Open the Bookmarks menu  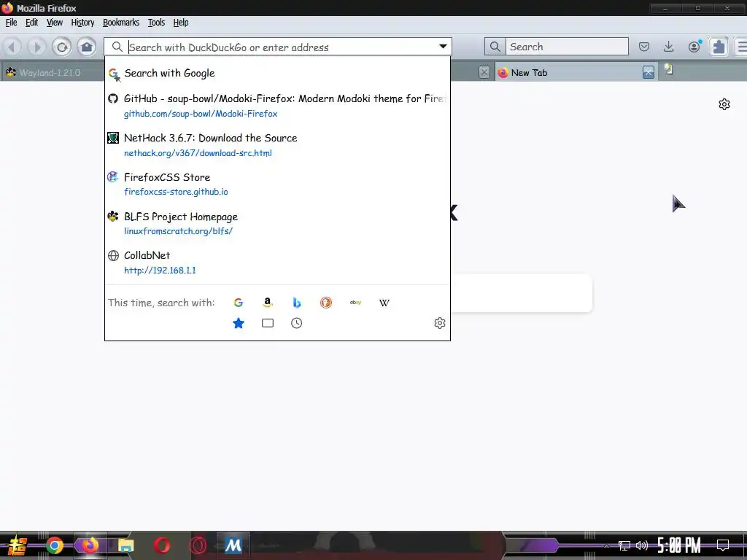coord(121,23)
